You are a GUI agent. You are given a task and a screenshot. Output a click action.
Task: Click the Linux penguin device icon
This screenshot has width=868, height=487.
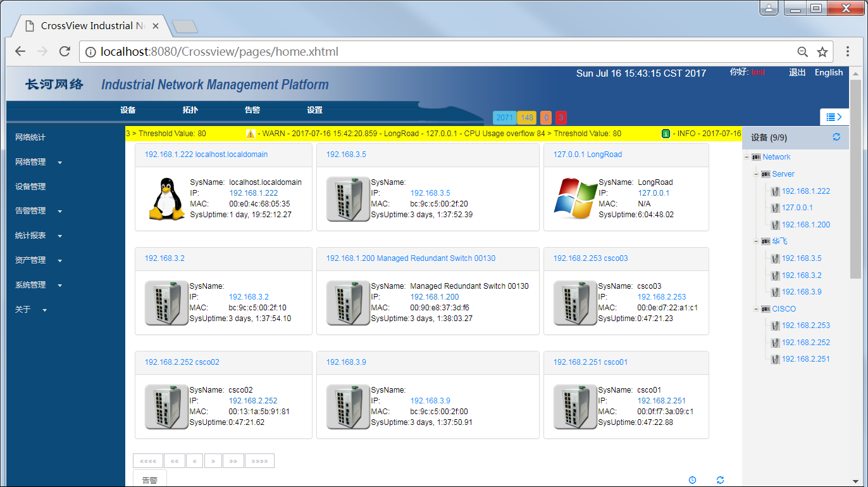click(x=166, y=199)
